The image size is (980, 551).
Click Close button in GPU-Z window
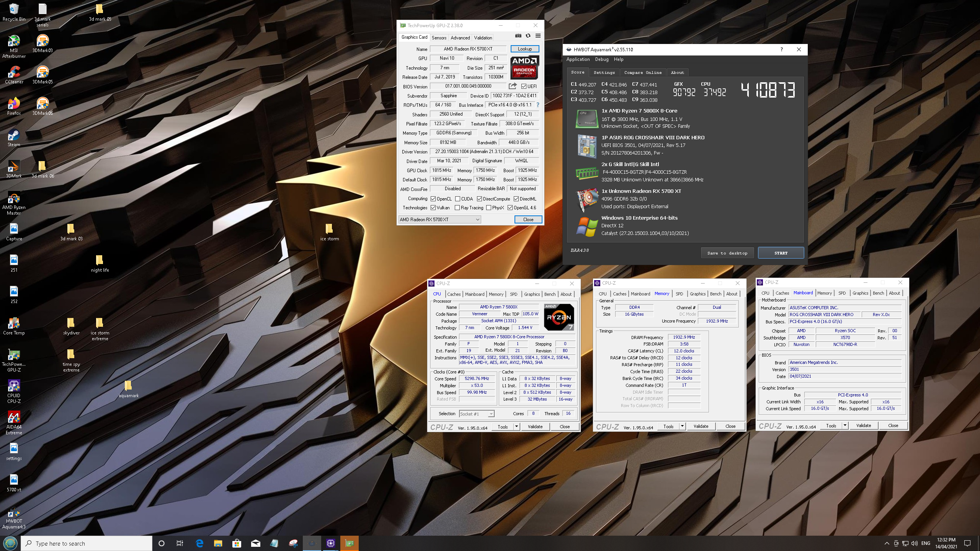pos(528,220)
